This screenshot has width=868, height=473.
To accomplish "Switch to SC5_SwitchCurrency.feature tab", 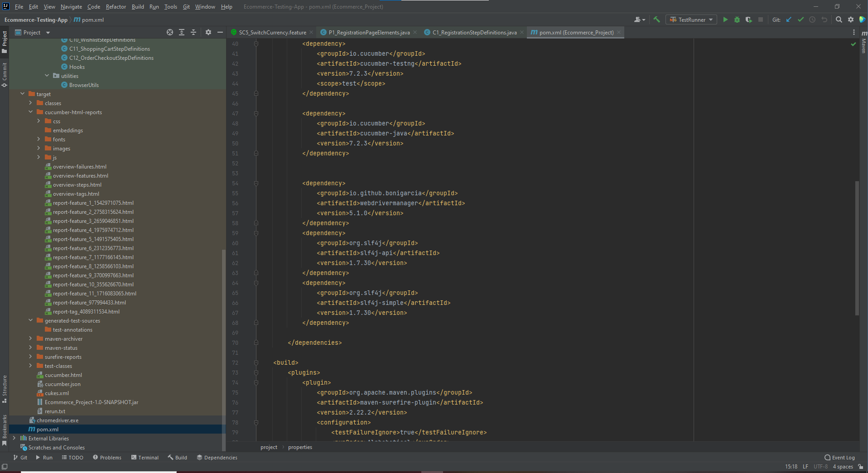I will click(272, 32).
